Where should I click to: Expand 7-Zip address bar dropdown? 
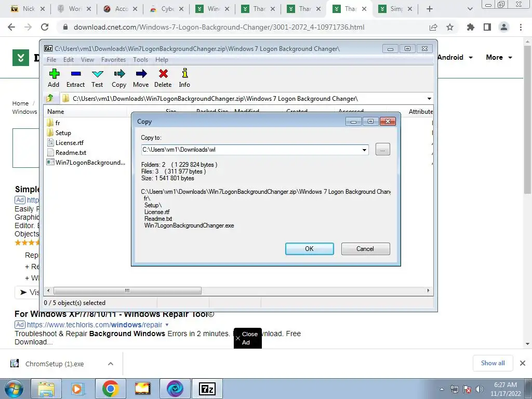point(429,98)
